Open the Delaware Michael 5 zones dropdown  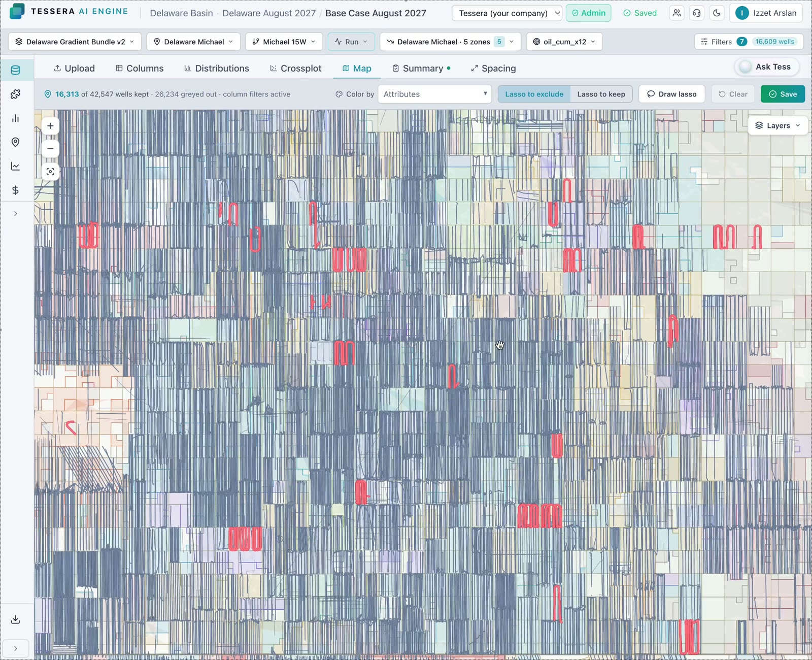(x=450, y=42)
